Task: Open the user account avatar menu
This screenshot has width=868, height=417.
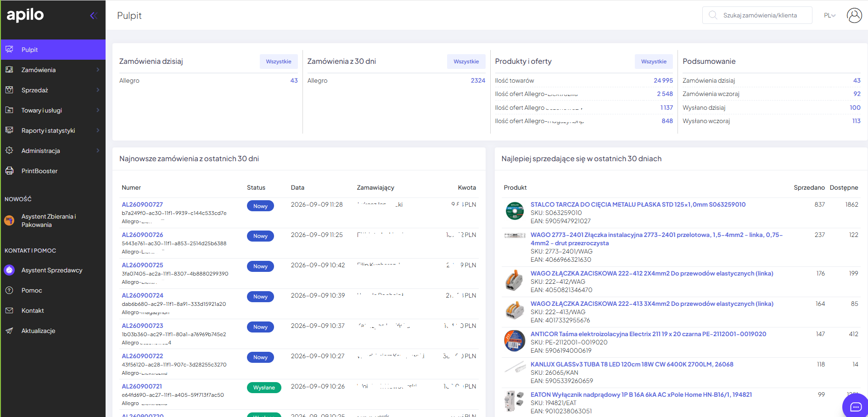Action: [854, 15]
